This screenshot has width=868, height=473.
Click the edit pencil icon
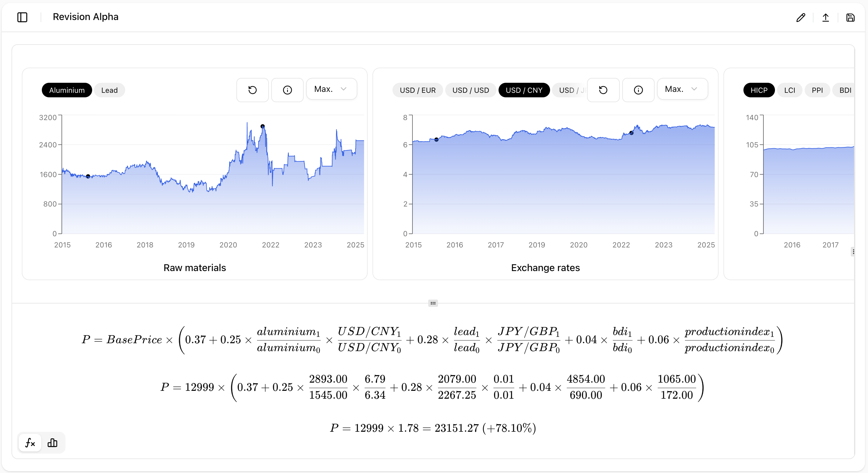click(801, 17)
